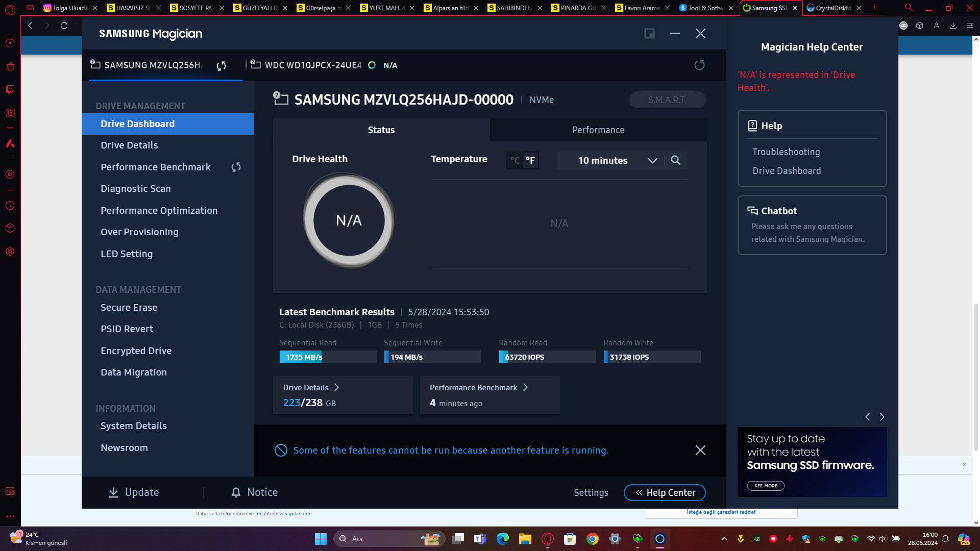Open Troubleshooting help link
This screenshot has width=980, height=551.
point(786,152)
